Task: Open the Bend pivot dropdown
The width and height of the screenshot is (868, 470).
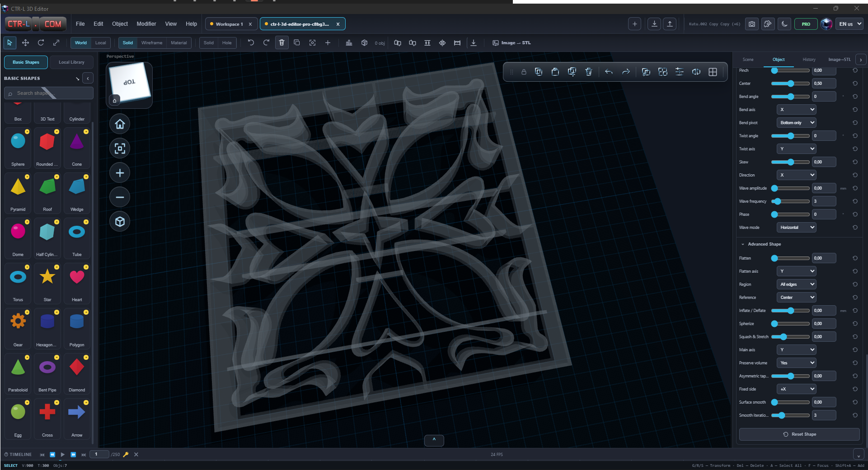Action: (797, 123)
